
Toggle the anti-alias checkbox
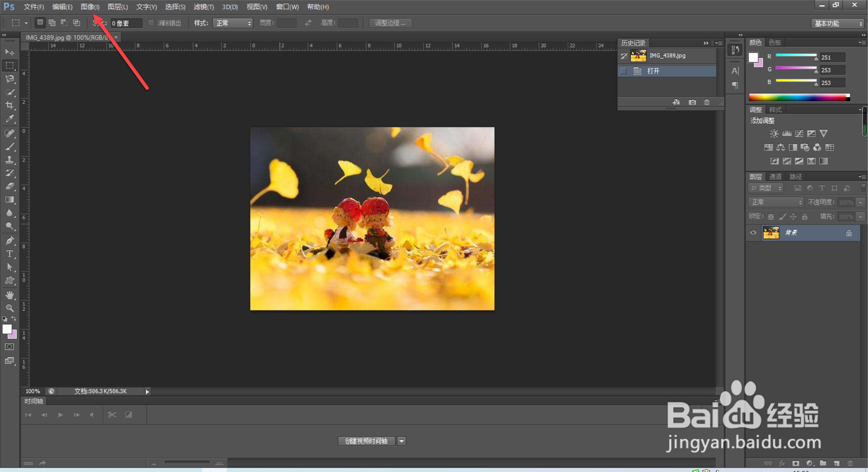(x=151, y=23)
